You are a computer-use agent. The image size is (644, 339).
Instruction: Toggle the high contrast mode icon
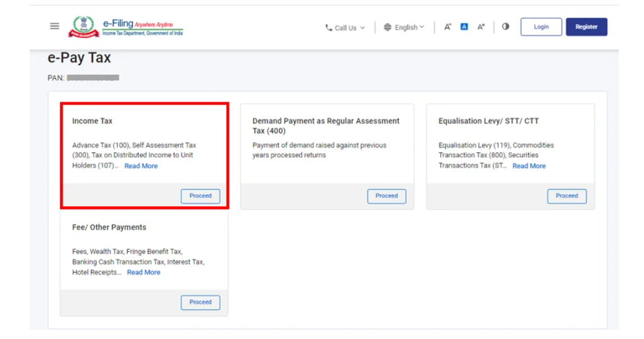505,27
